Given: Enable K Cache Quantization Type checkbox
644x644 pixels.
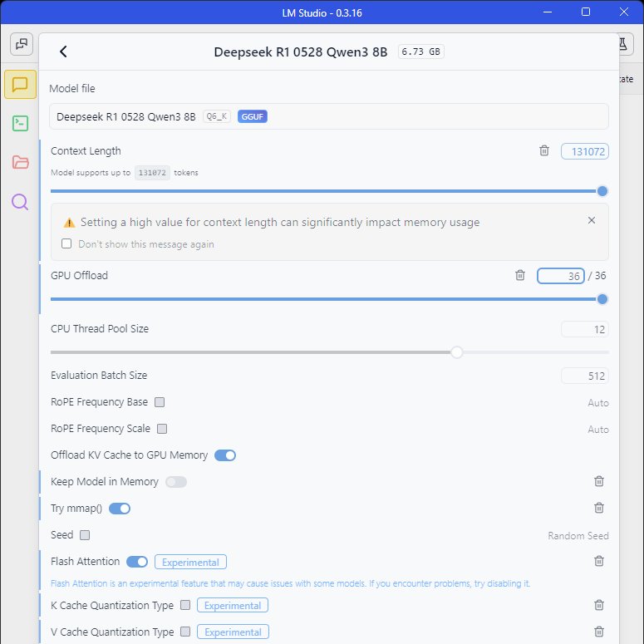Looking at the screenshot, I should point(185,605).
